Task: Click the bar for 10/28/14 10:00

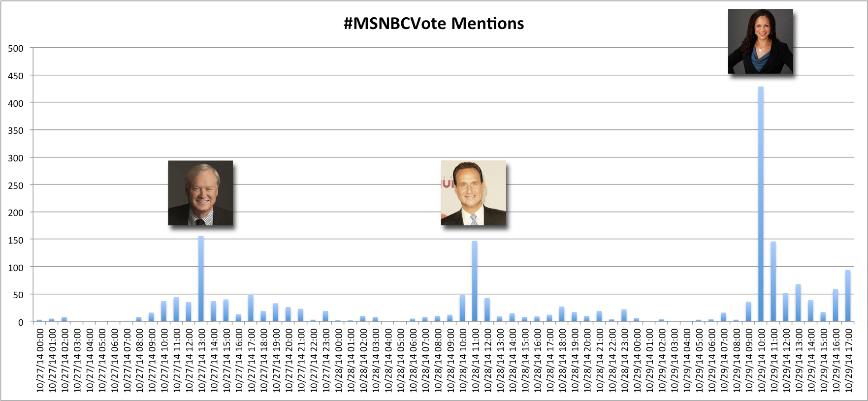Action: (x=462, y=308)
